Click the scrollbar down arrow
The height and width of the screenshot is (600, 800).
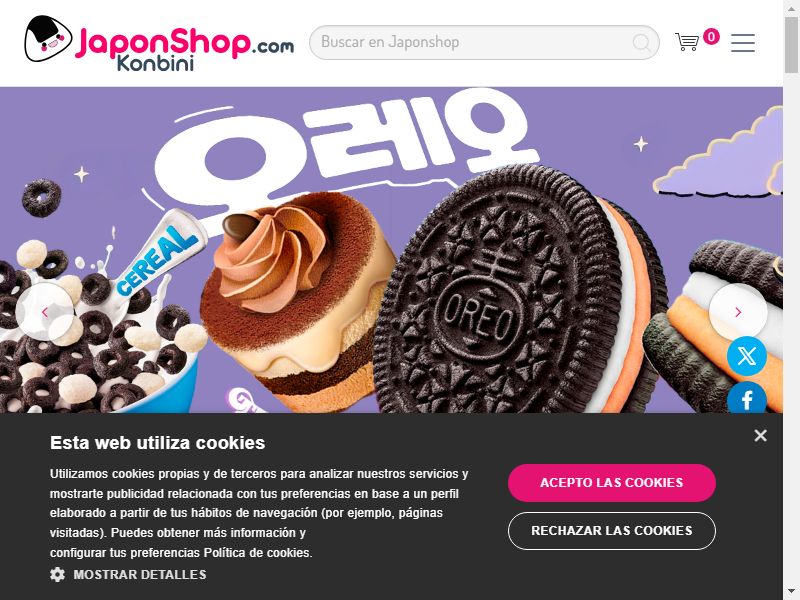click(791, 593)
